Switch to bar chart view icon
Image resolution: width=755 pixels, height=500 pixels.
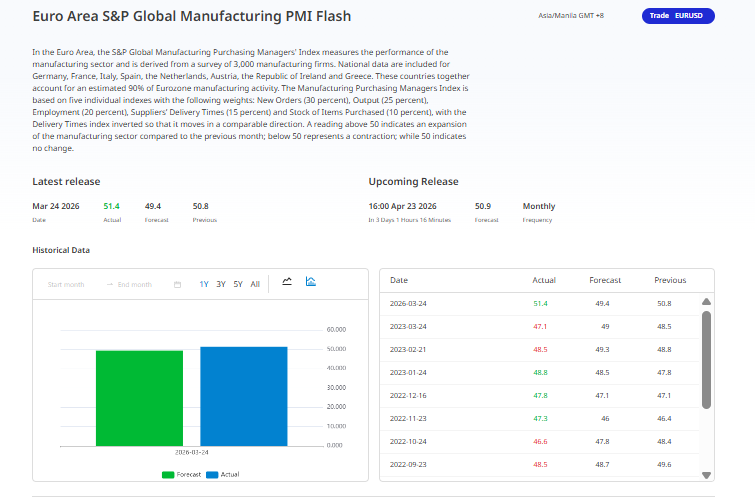pyautogui.click(x=311, y=283)
